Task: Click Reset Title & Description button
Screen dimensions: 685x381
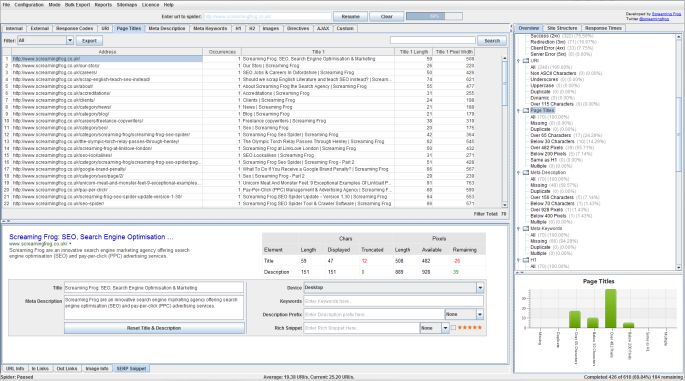Action: pos(154,328)
